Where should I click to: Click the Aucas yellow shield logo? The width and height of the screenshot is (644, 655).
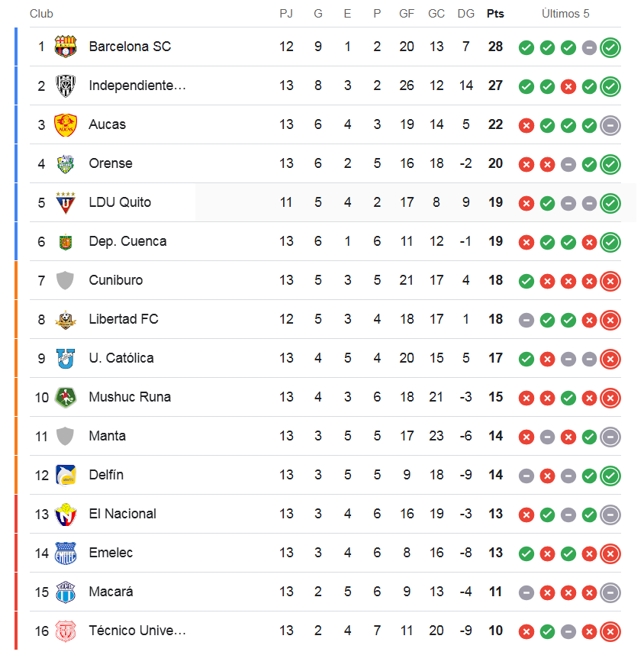click(x=66, y=124)
